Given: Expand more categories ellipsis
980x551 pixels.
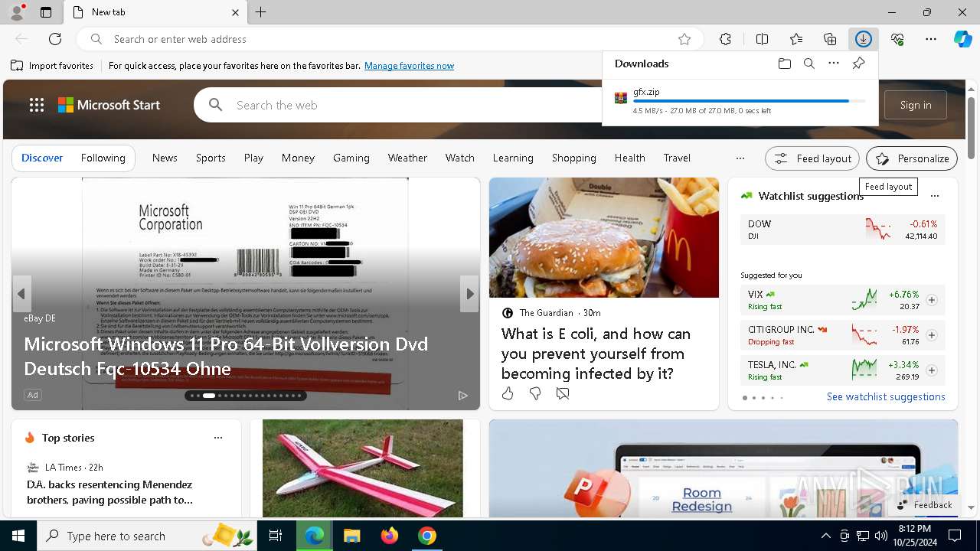Looking at the screenshot, I should tap(740, 158).
